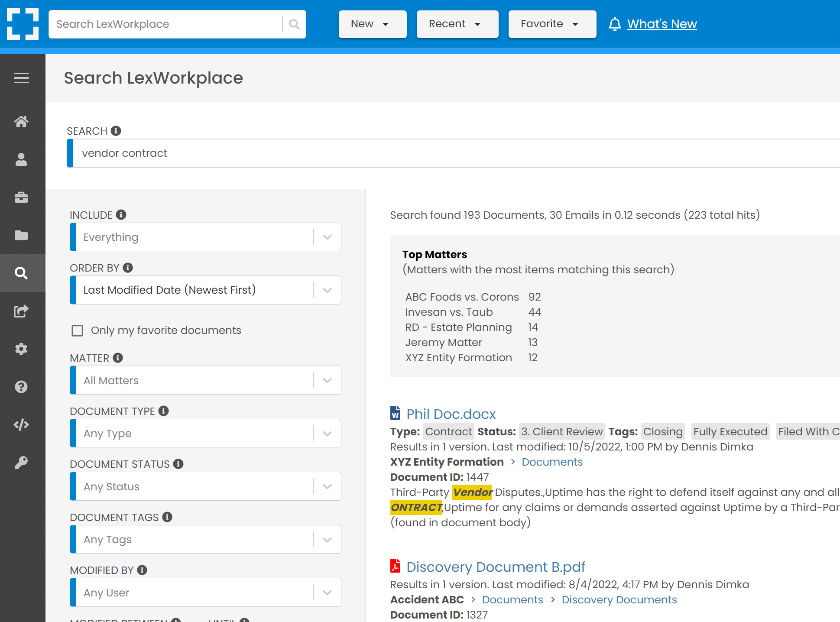This screenshot has width=840, height=622.
Task: Open the person icon in sidebar
Action: click(21, 159)
